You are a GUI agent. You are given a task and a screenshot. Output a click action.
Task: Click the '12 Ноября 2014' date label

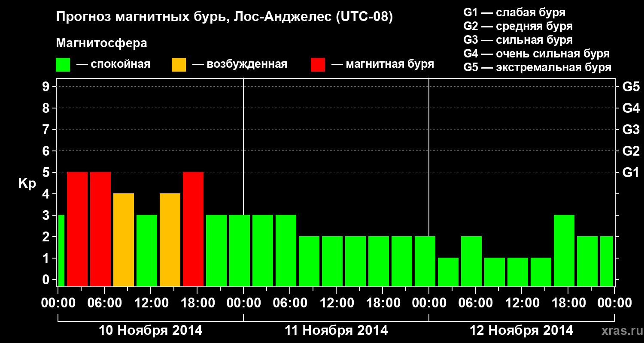pyautogui.click(x=522, y=331)
